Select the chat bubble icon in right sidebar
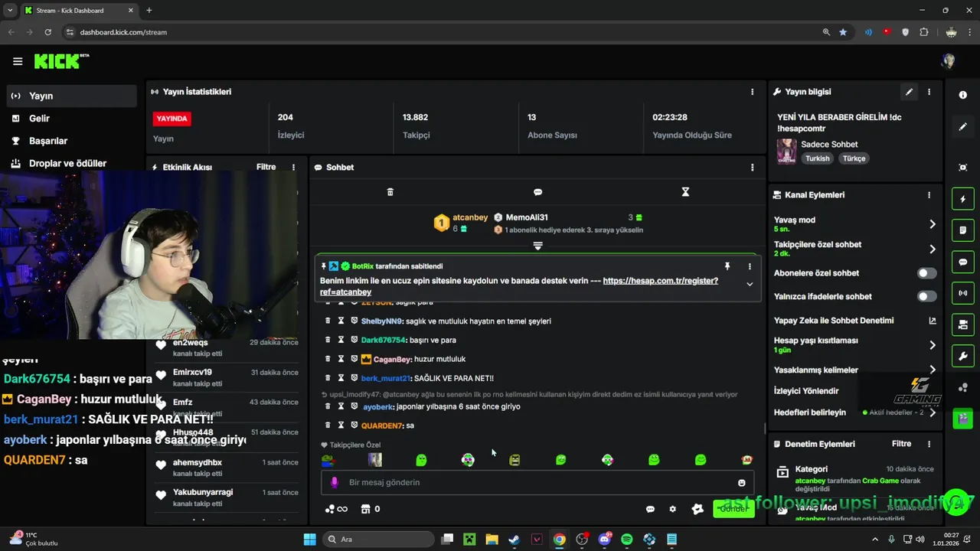The image size is (980, 551). click(963, 262)
